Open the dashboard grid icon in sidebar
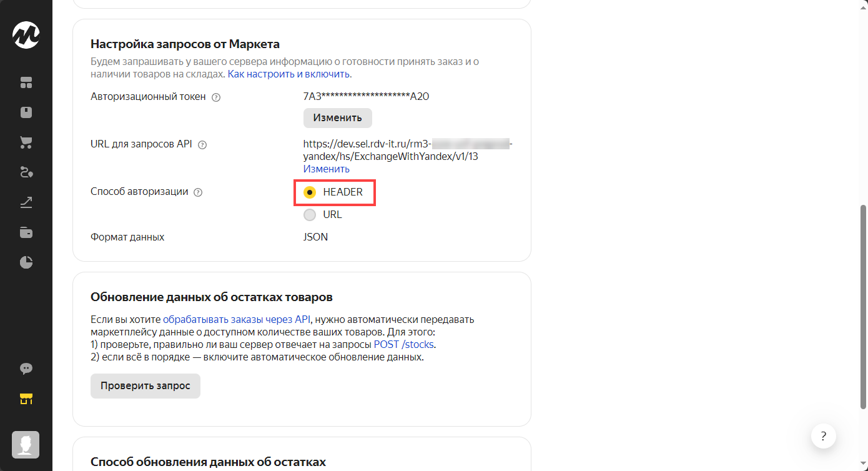This screenshot has width=868, height=471. 26,83
